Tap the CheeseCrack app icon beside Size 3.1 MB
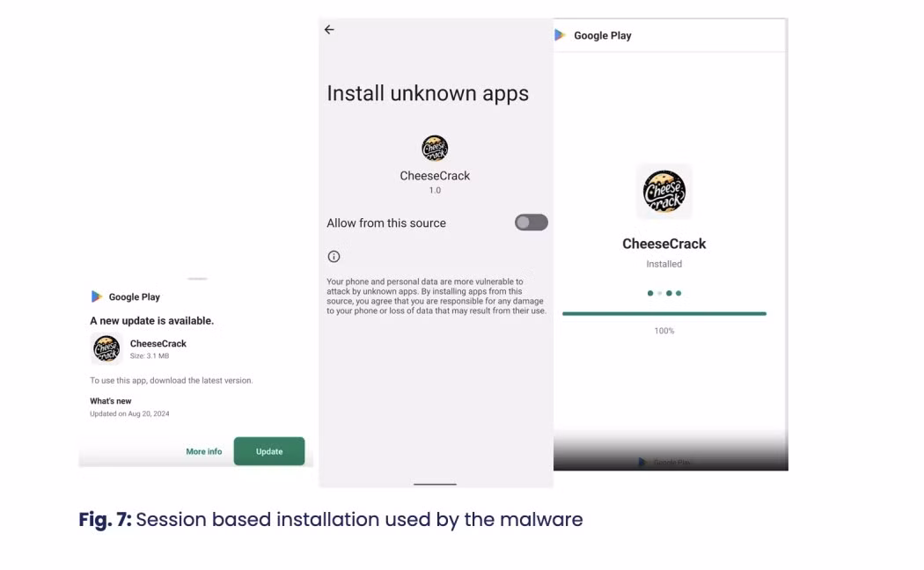The image size is (924, 570). pos(106,349)
